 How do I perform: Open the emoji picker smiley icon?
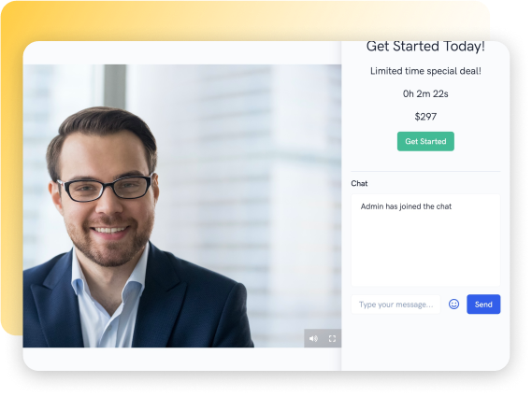click(x=453, y=305)
